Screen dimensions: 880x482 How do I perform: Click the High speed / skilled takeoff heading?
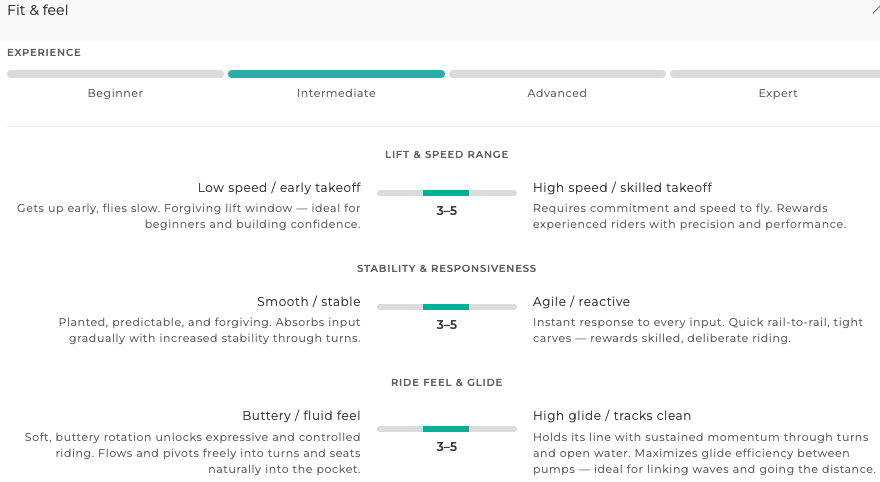click(622, 188)
